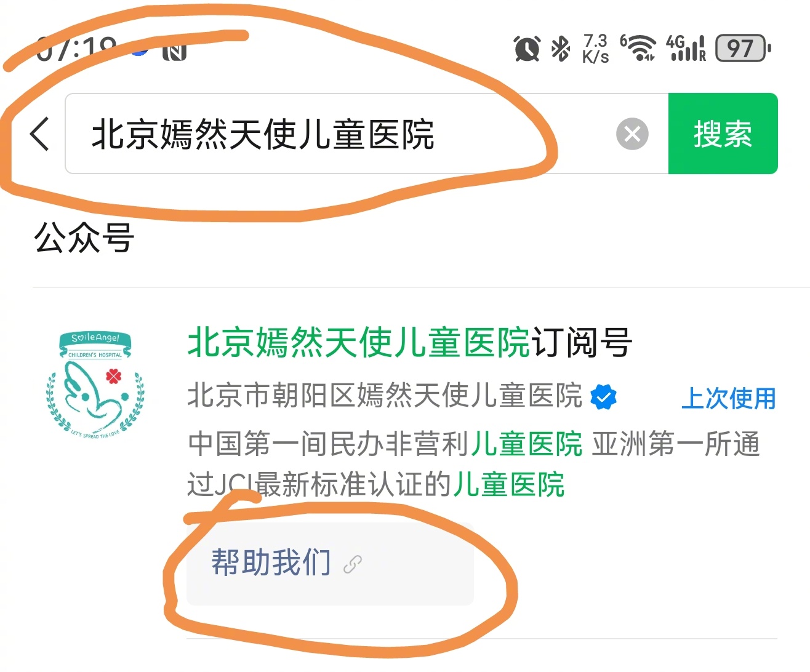This screenshot has height=672, width=810.
Task: Tap the 4G signal strength icon
Action: click(x=686, y=48)
